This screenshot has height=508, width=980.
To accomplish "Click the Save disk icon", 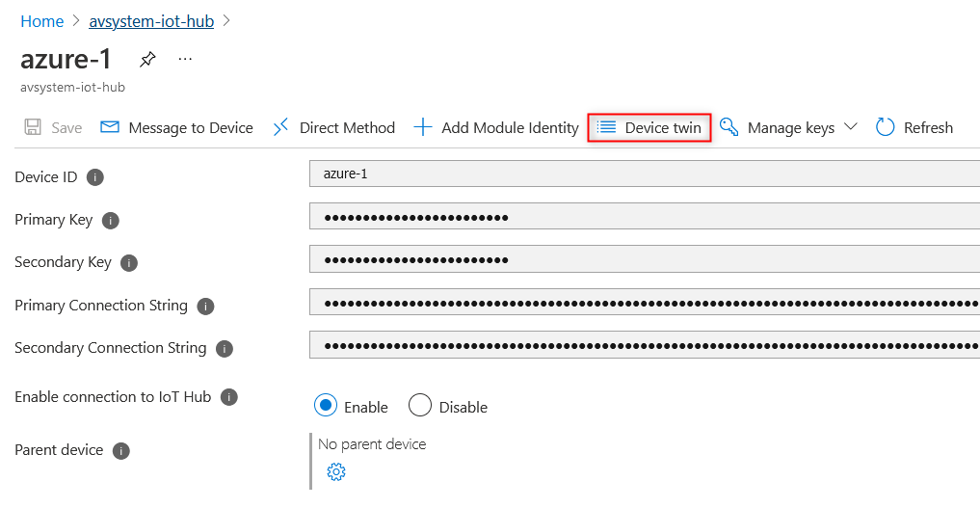I will point(33,127).
